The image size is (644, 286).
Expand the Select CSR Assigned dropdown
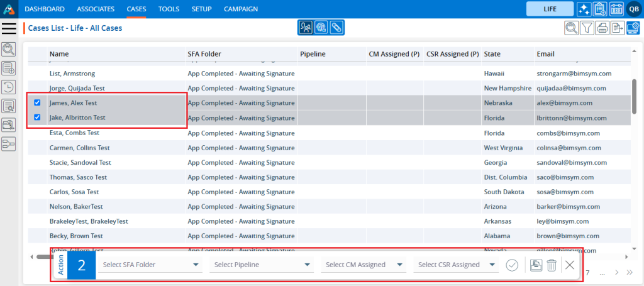point(457,265)
